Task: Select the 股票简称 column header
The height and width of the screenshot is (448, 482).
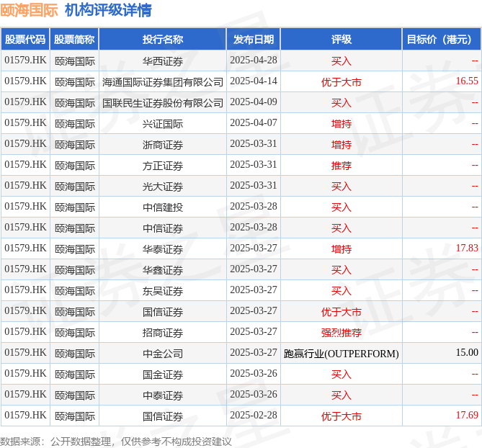Action: tap(74, 40)
